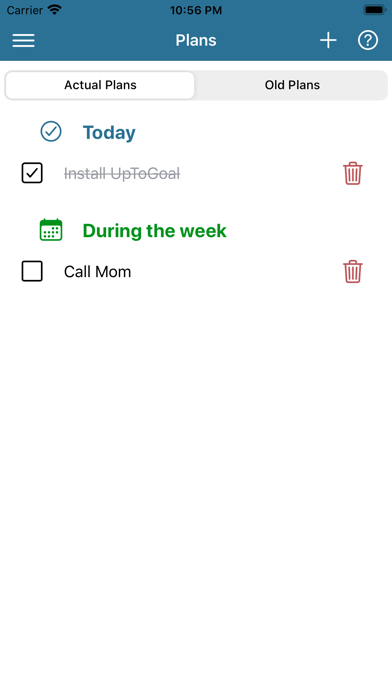
Task: Add a new plan with plus icon
Action: coord(328,40)
